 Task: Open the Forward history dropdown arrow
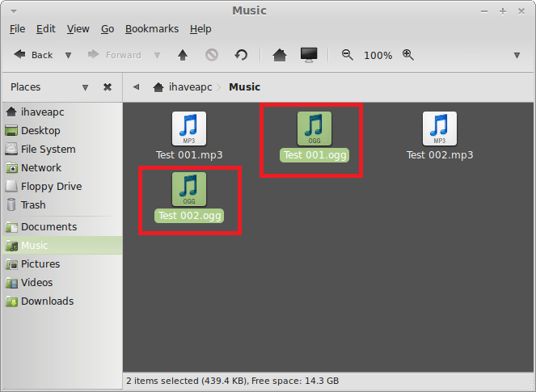[157, 55]
